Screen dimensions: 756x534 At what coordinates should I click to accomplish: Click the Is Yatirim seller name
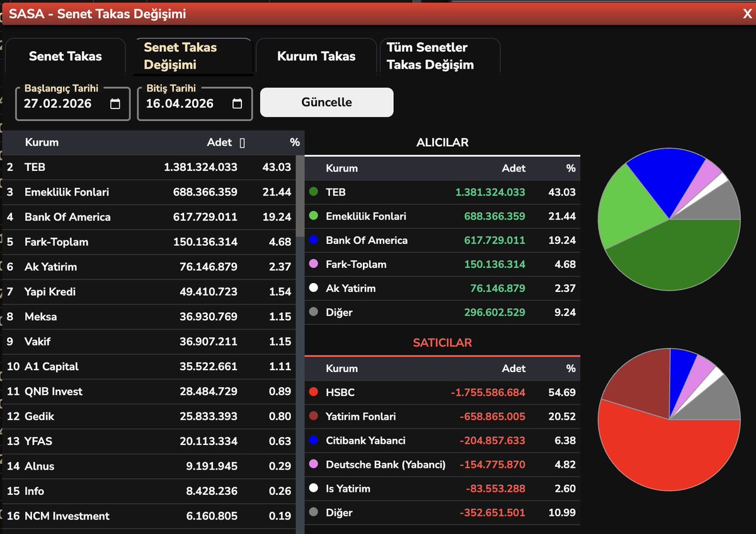tap(348, 489)
